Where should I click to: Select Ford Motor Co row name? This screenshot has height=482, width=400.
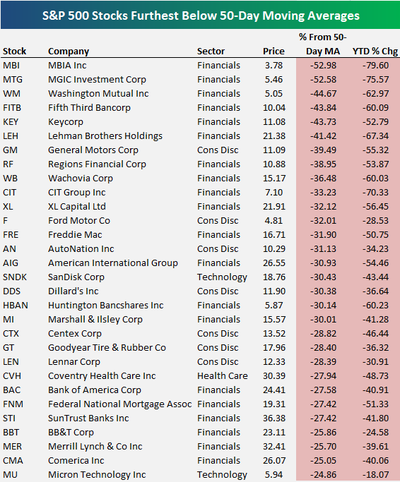pos(79,221)
